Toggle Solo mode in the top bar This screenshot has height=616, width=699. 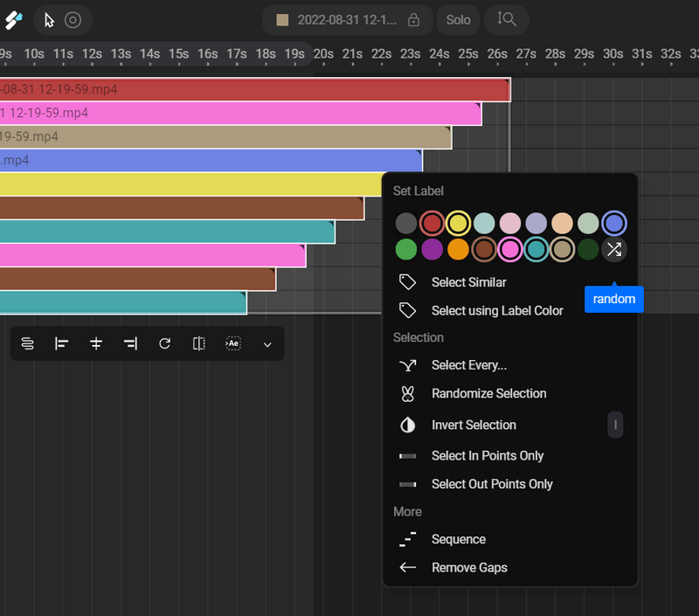(458, 19)
